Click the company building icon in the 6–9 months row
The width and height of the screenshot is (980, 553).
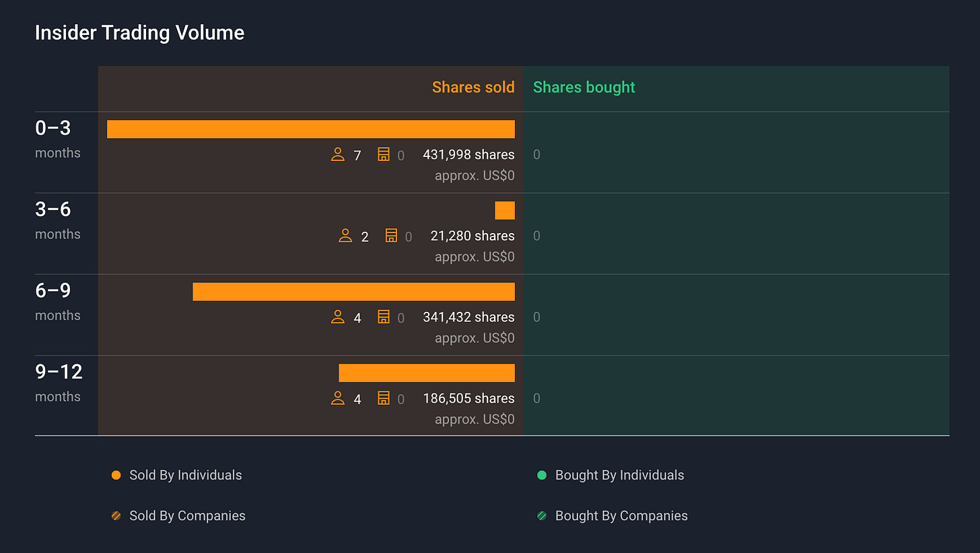[x=384, y=317]
